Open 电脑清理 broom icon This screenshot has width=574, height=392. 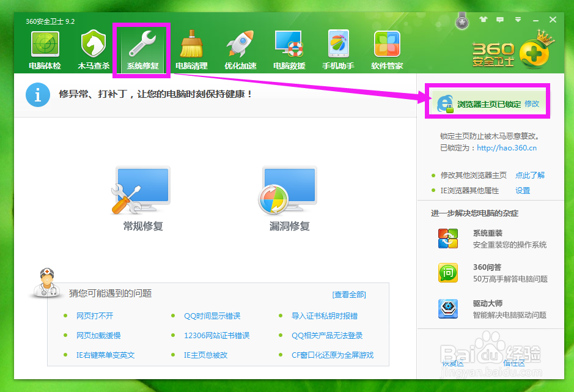tap(191, 44)
